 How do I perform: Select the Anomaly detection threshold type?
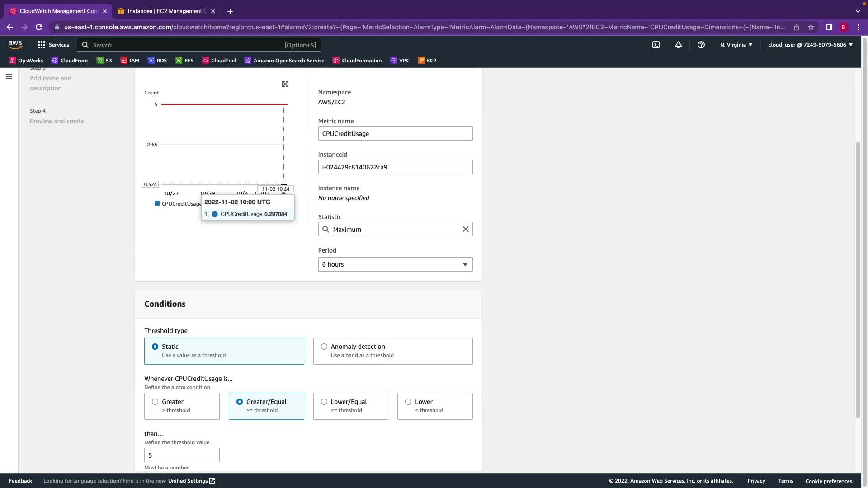[324, 347]
